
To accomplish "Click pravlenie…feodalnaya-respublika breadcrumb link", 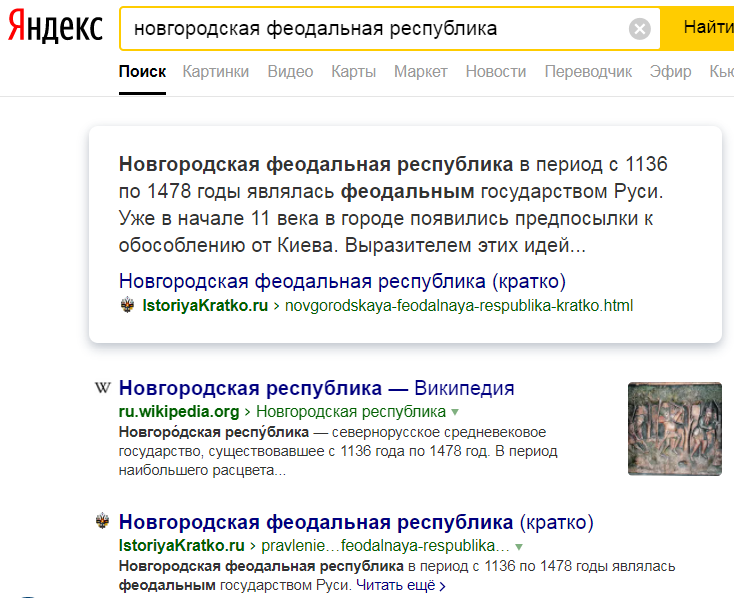I will (385, 546).
